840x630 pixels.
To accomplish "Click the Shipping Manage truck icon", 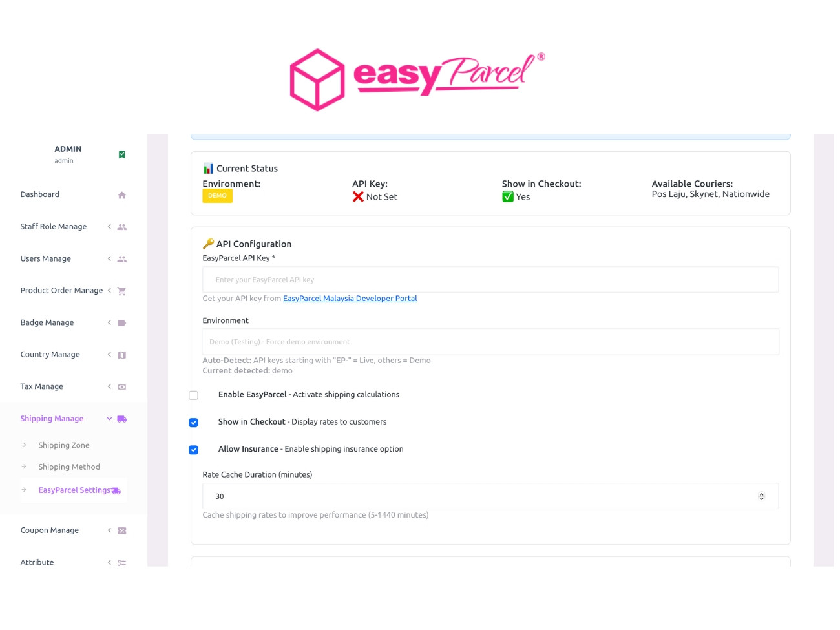I will [121, 419].
